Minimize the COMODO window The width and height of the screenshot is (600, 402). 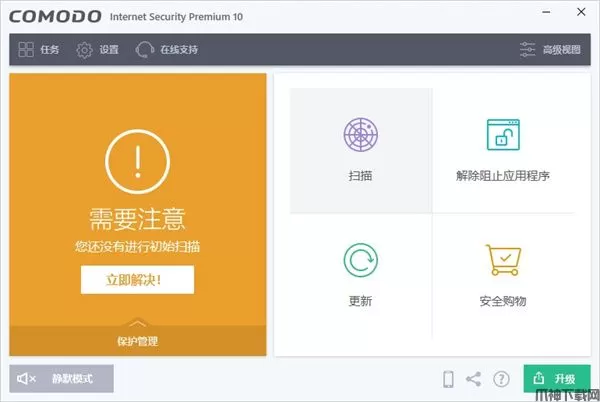[x=546, y=12]
